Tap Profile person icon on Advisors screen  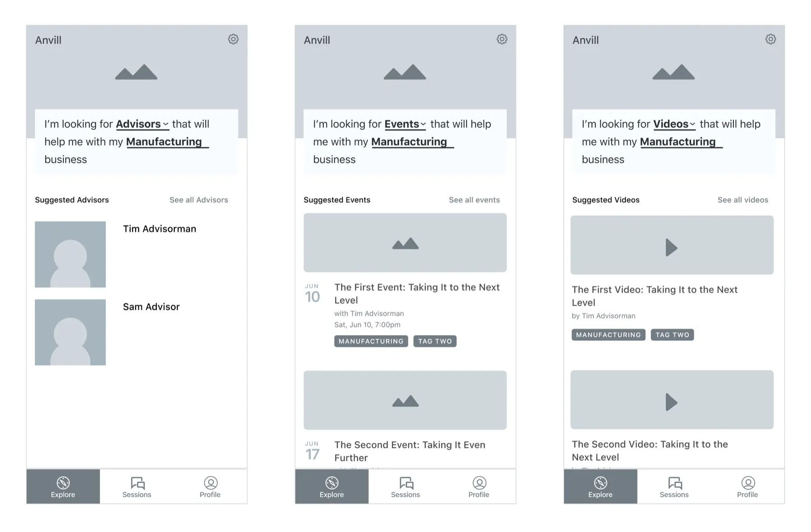[x=210, y=483]
